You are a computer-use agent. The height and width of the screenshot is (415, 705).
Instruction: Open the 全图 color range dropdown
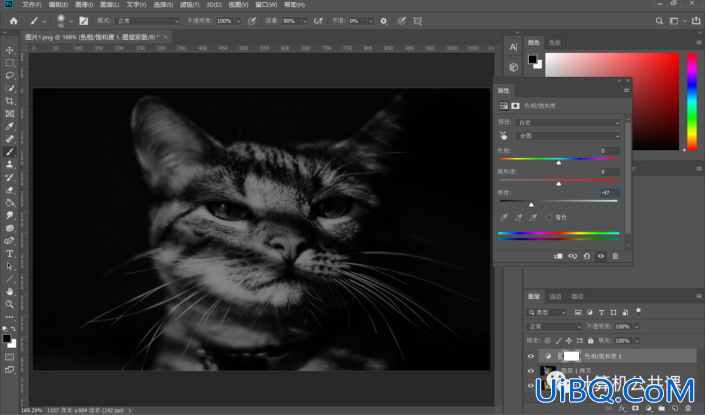[568, 135]
